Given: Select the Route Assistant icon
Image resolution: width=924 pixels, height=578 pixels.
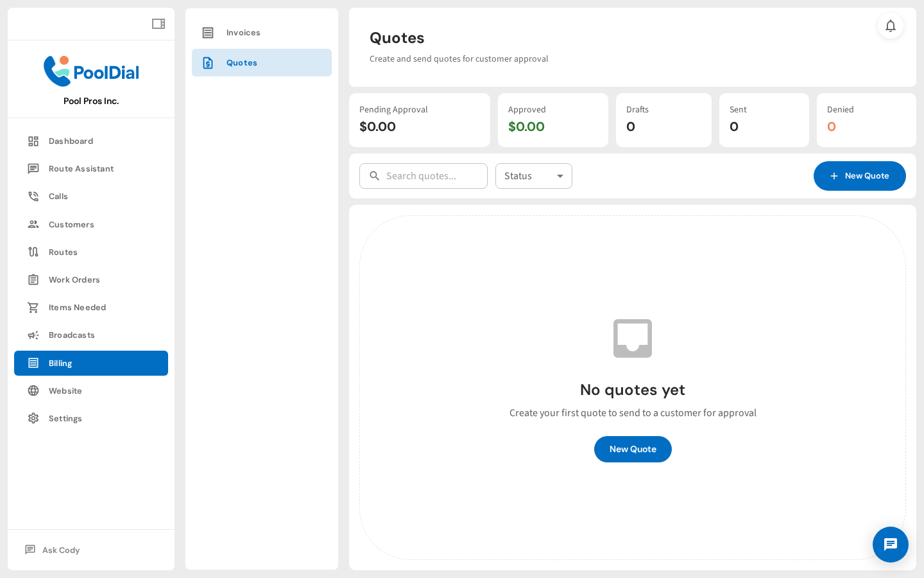Looking at the screenshot, I should tap(33, 168).
